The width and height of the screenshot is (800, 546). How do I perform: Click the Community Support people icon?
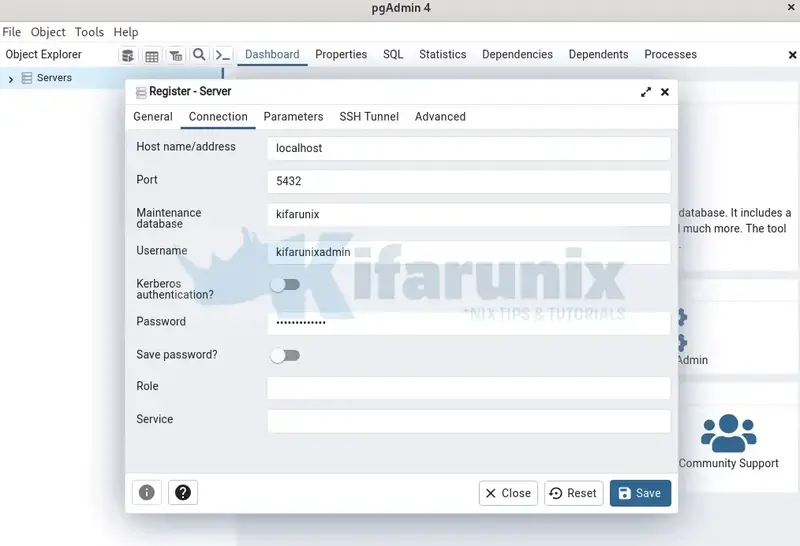click(x=729, y=433)
